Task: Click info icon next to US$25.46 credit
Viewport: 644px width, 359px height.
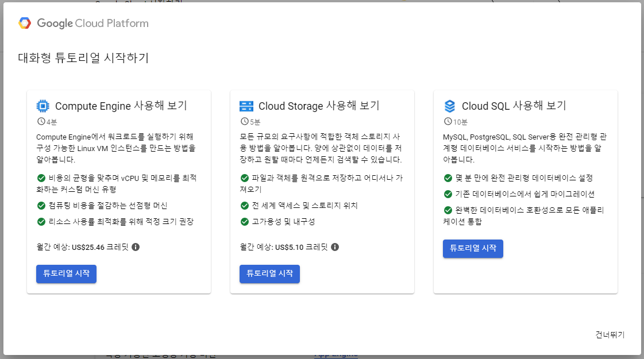Action: [136, 247]
